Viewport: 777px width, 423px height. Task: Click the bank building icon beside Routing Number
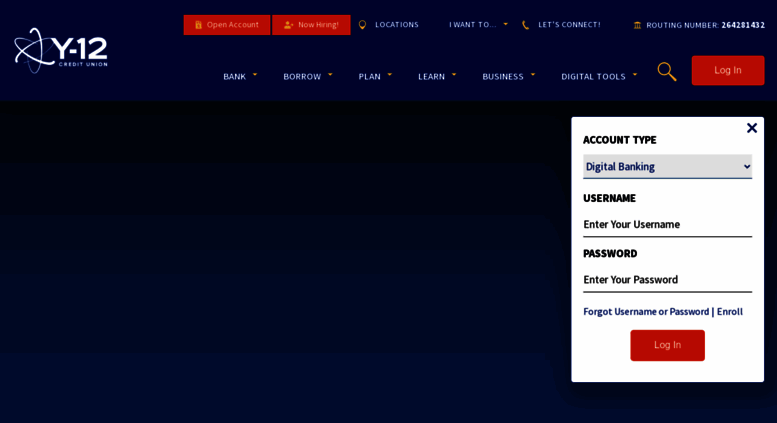(x=637, y=25)
